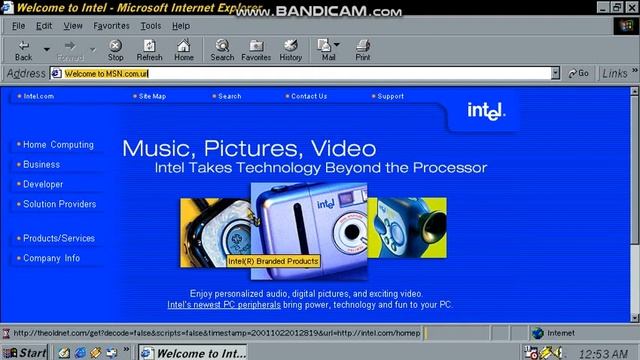
Task: Select Company Info in sidebar
Action: 51,258
